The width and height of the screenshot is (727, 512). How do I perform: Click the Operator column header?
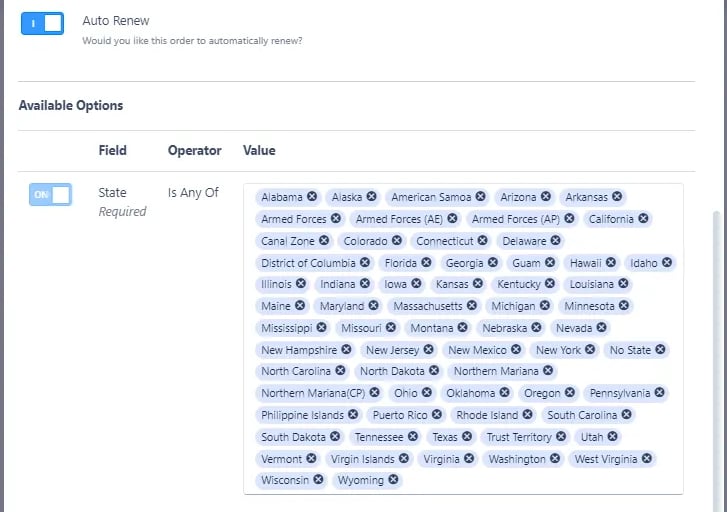pos(194,151)
